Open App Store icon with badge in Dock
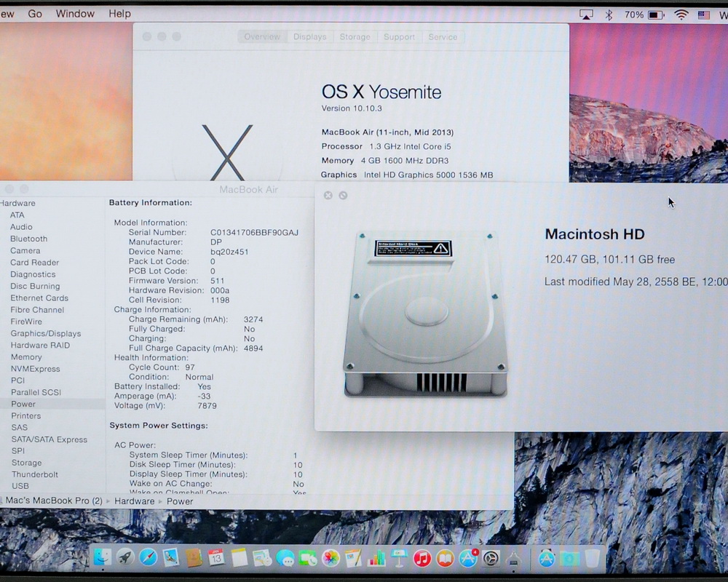The width and height of the screenshot is (728, 582). (x=468, y=558)
